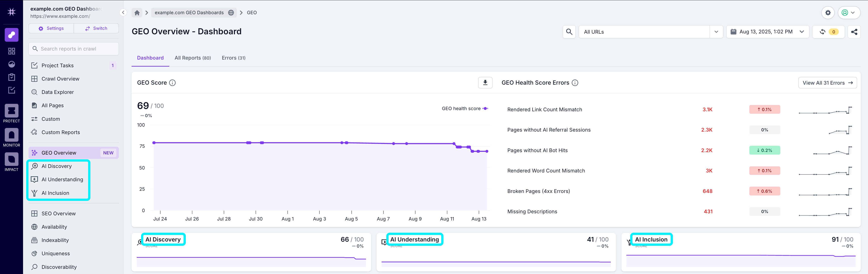Expand the user account menu
This screenshot has width=868, height=274.
point(849,12)
